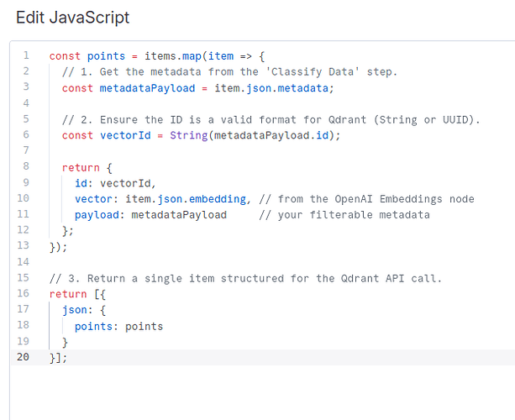Place cursor on "items.map" in line 1
This screenshot has width=515, height=420.
166,56
